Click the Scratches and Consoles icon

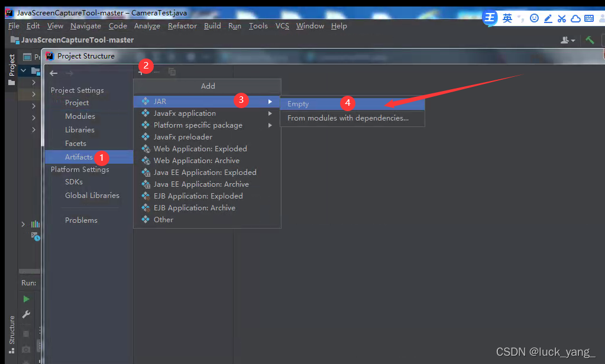(x=35, y=236)
